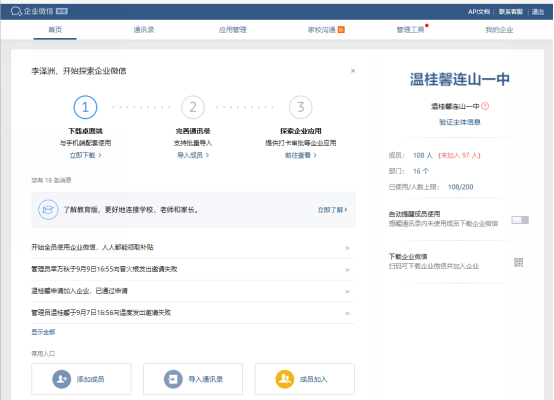The height and width of the screenshot is (400, 554).
Task: Click the orange 成员加入 people icon
Action: tap(285, 379)
